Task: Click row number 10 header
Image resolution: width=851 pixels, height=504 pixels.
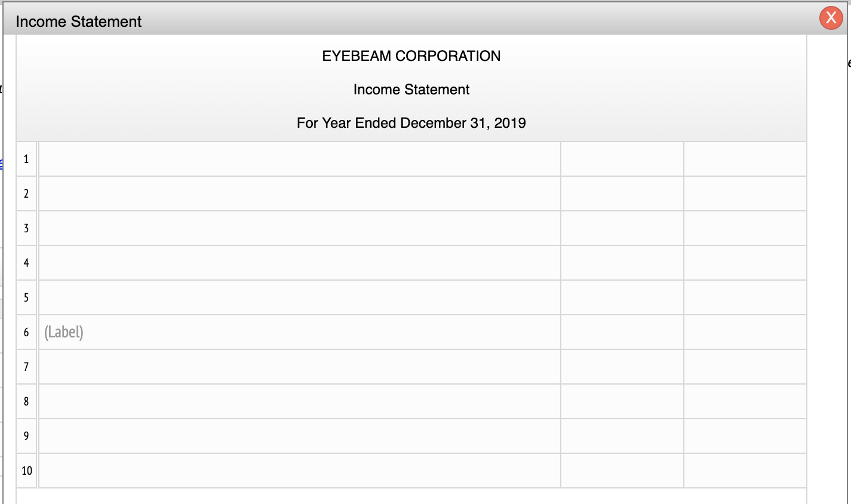Action: tap(26, 471)
